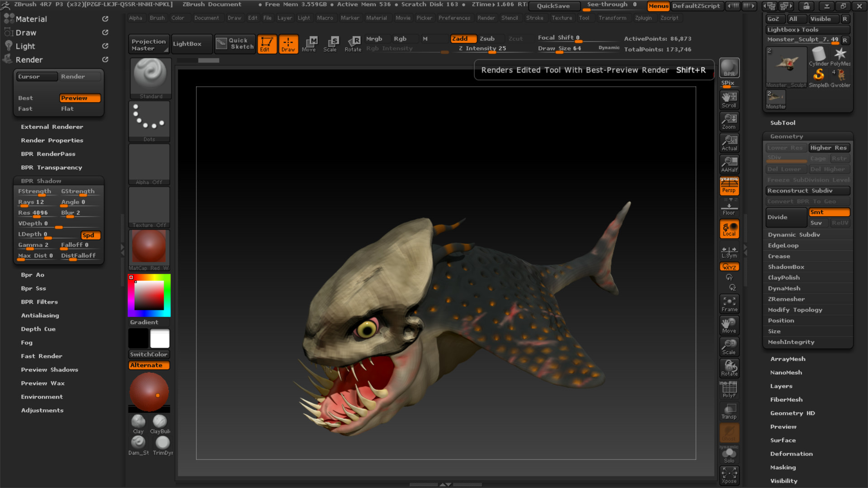
Task: Click the QuickSave button
Action: (x=553, y=6)
